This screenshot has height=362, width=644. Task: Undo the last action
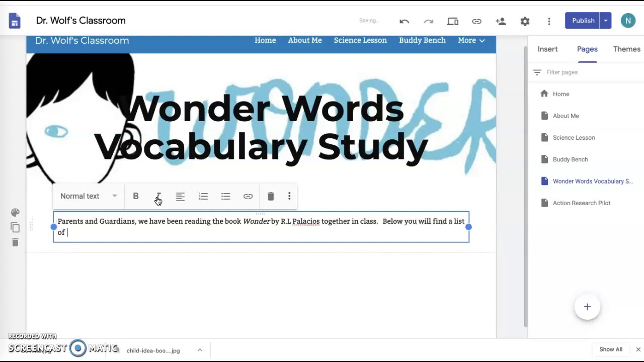tap(404, 21)
